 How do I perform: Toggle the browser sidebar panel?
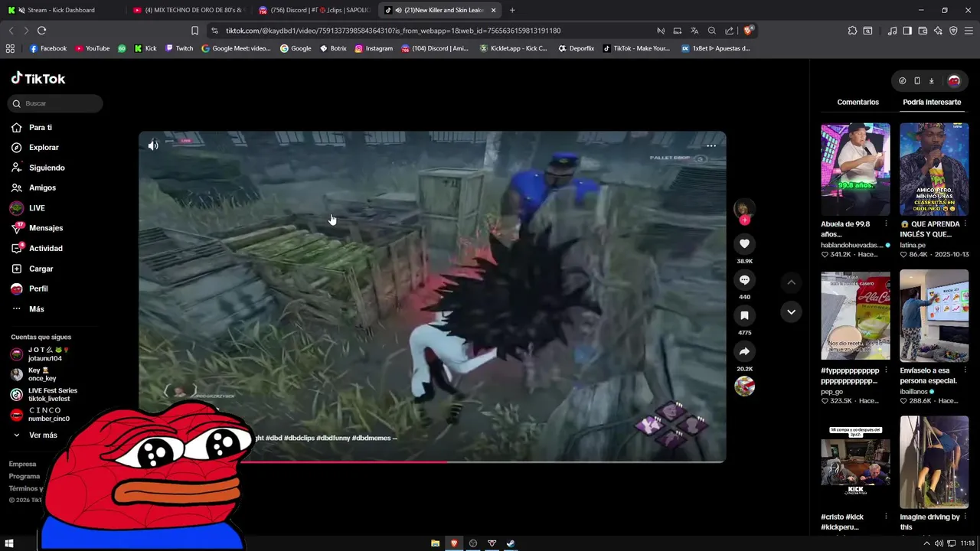coord(907,31)
